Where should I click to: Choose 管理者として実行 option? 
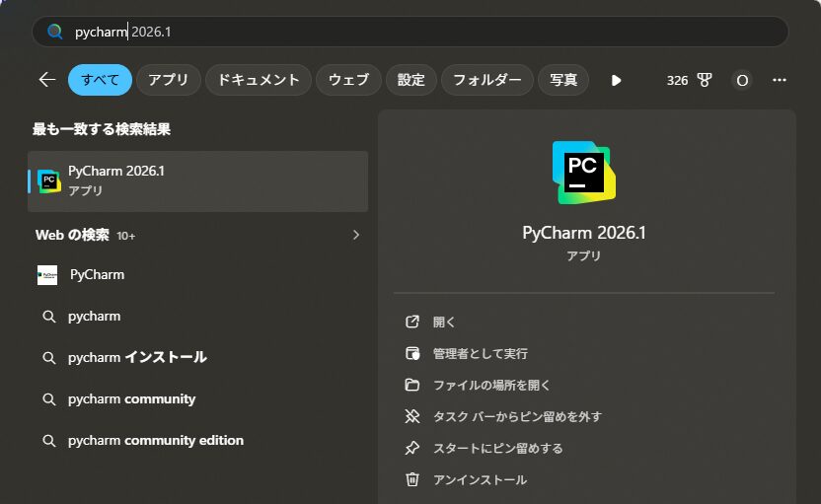[480, 353]
